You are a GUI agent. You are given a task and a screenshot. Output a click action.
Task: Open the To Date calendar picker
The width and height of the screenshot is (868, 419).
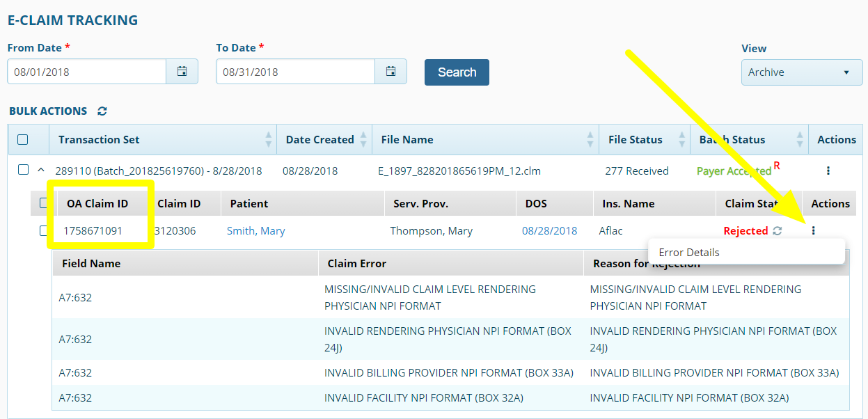click(x=390, y=72)
